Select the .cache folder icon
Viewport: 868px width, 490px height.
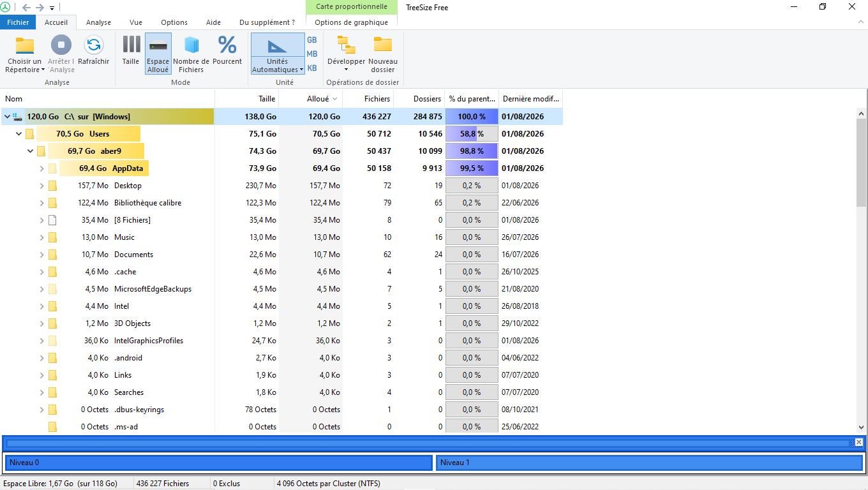click(52, 272)
